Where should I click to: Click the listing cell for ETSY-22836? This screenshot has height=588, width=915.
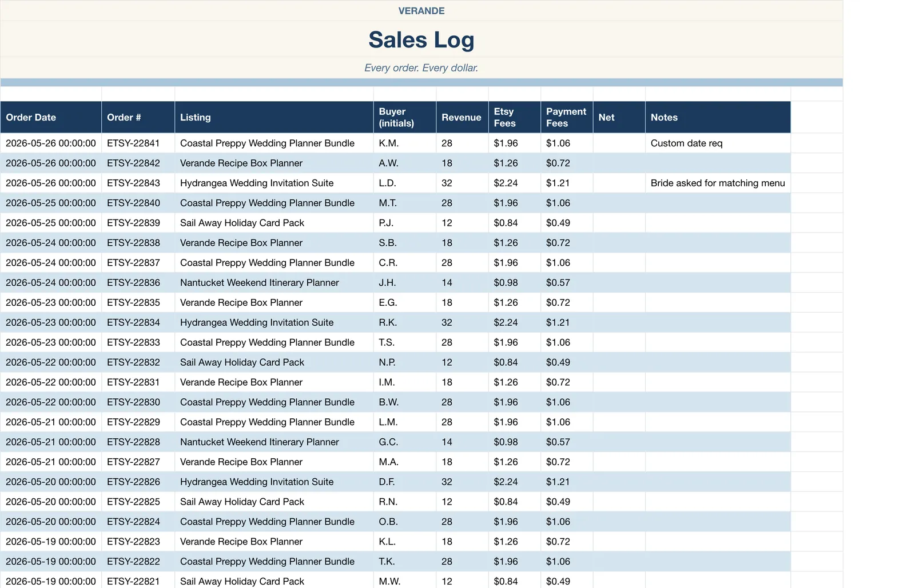click(274, 282)
